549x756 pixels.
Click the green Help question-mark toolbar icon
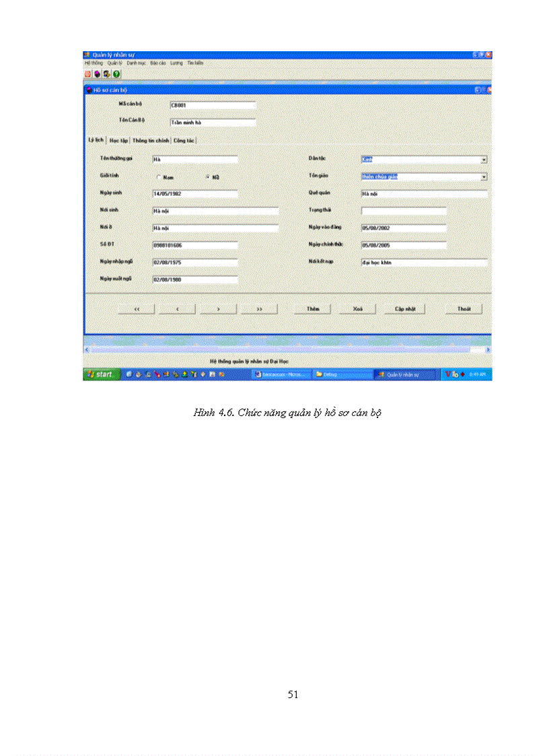114,71
